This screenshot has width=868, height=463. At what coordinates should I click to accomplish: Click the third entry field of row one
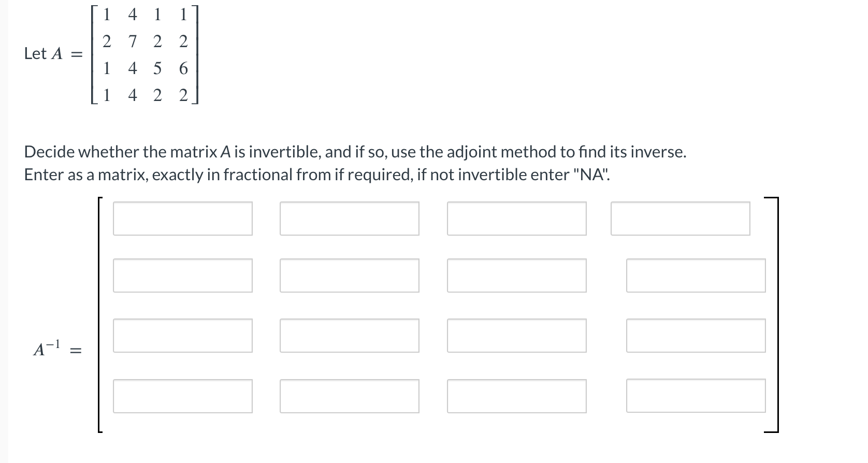[517, 219]
